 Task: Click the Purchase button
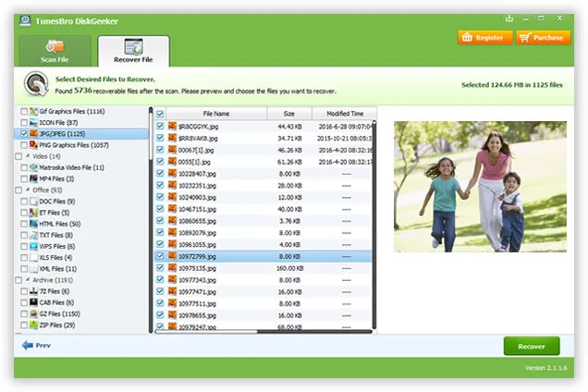coord(543,38)
